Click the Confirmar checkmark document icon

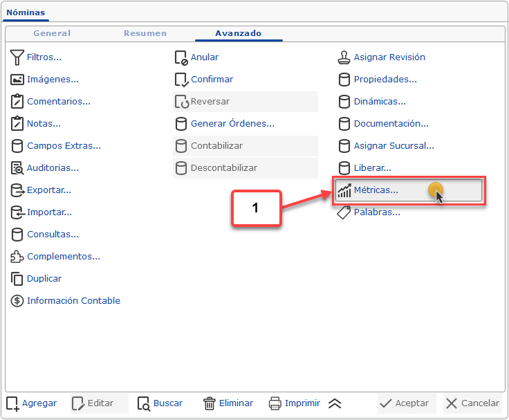181,80
